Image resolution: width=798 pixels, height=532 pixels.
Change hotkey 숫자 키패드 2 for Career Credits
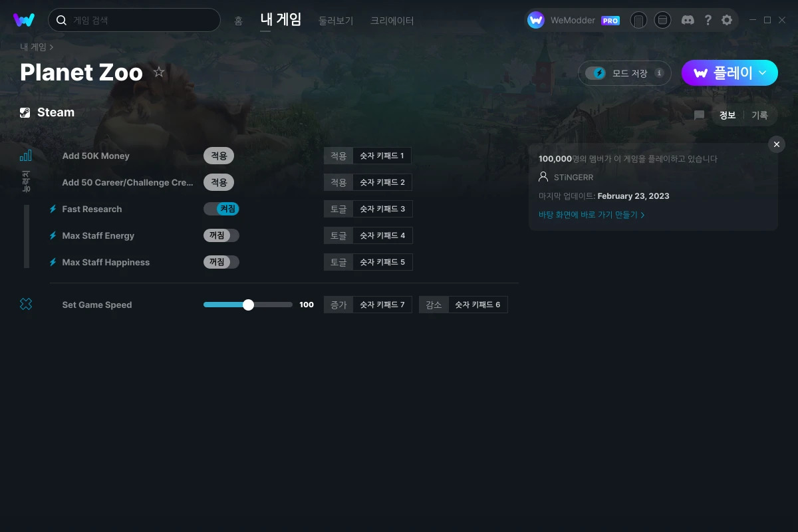(382, 182)
